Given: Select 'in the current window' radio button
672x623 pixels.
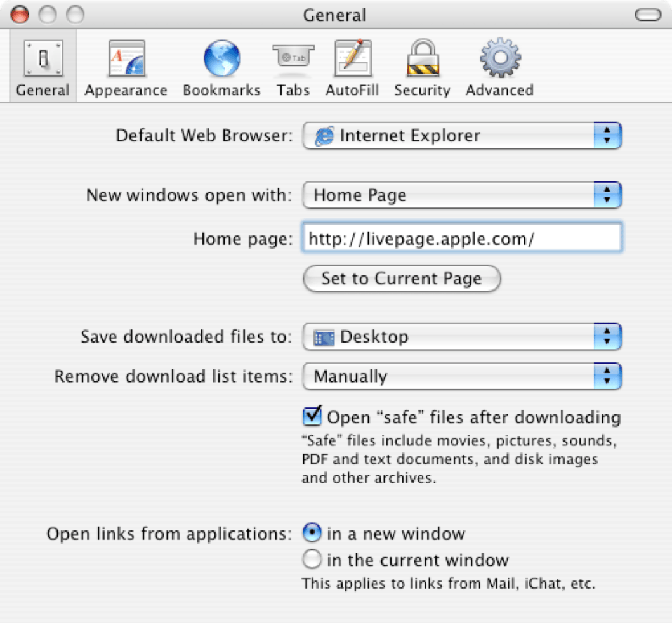Looking at the screenshot, I should click(312, 559).
